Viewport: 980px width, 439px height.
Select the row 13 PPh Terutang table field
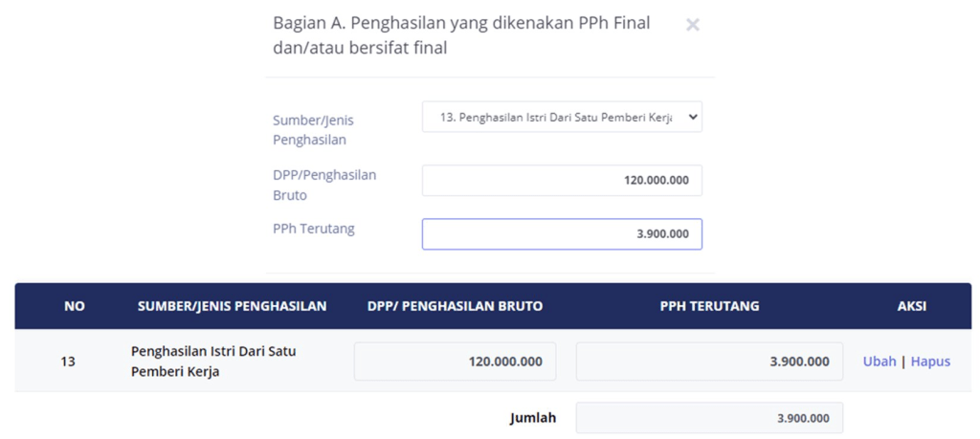click(x=709, y=362)
